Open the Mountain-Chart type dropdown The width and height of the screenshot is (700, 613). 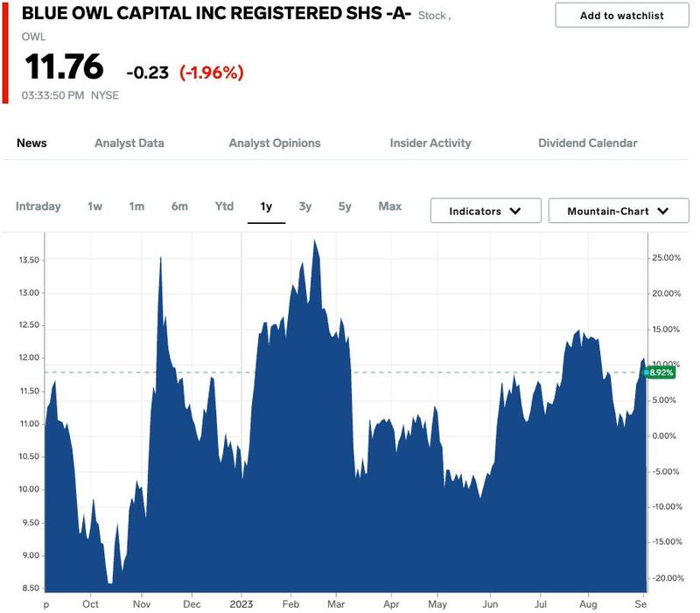point(618,211)
